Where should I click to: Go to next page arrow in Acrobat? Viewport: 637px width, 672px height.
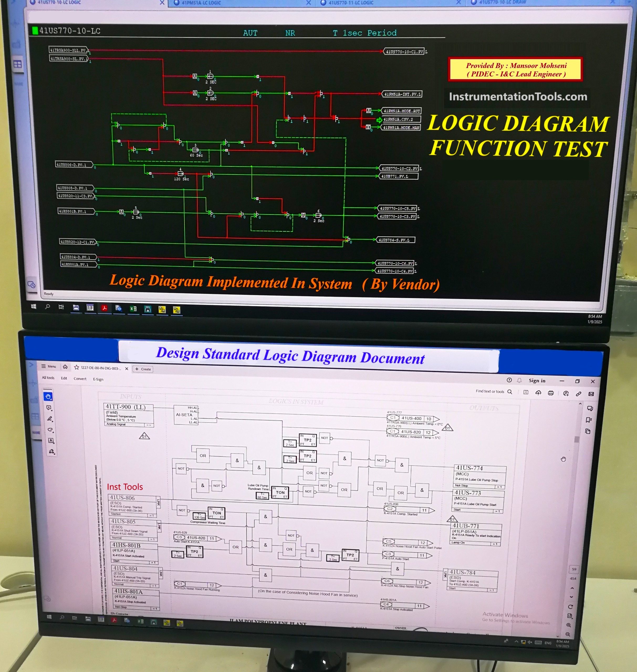coord(571,597)
